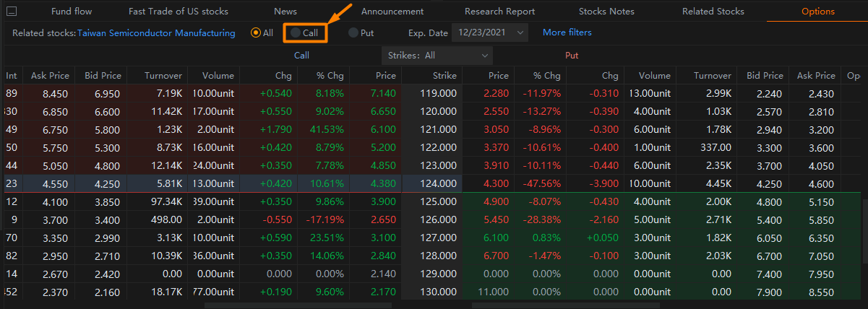Expand the Strikes: All dropdown
Viewport: 868px width, 309px height.
pyautogui.click(x=437, y=55)
